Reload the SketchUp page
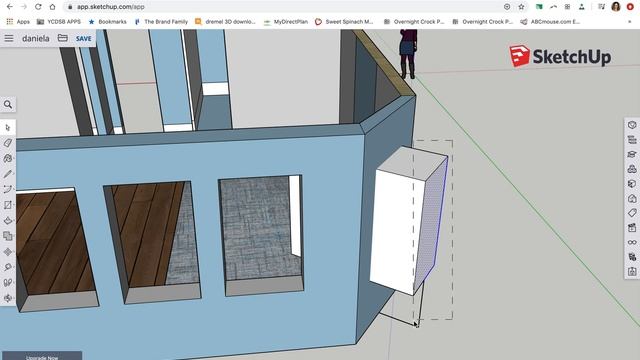This screenshot has width=640, height=360. click(38, 7)
